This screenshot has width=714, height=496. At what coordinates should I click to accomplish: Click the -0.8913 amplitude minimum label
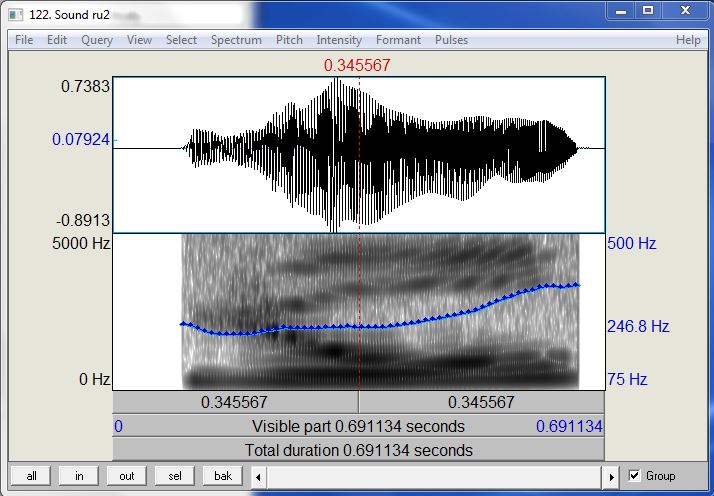[x=83, y=220]
